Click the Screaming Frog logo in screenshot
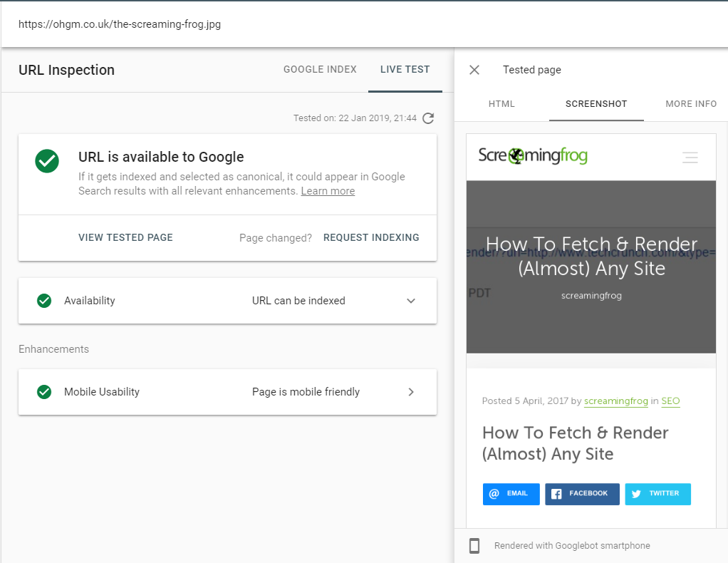Image resolution: width=728 pixels, height=563 pixels. click(533, 155)
